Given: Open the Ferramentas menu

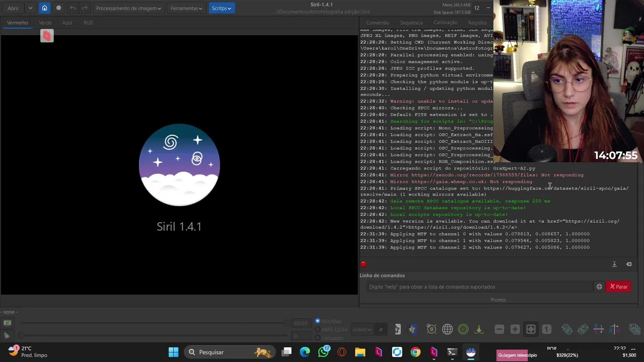Looking at the screenshot, I should [x=186, y=8].
